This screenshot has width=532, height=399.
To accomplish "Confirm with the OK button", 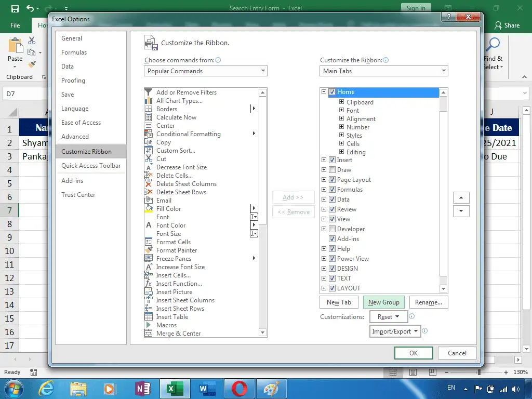I will pyautogui.click(x=414, y=353).
